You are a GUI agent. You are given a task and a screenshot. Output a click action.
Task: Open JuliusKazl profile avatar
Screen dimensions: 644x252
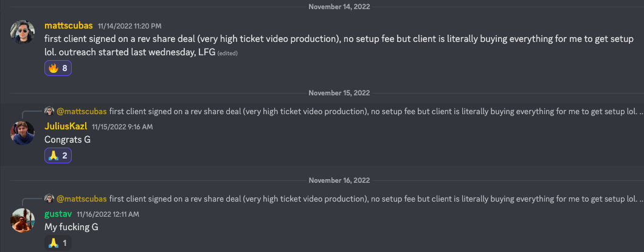pos(22,133)
